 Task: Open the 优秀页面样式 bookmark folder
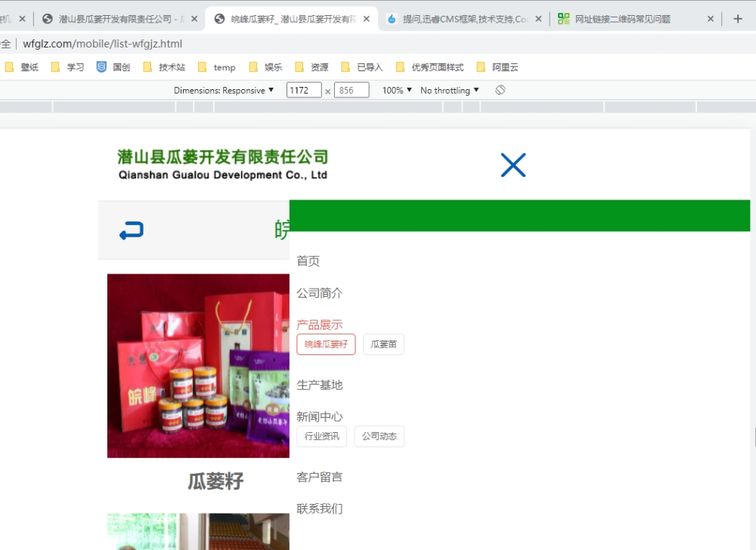(x=429, y=67)
